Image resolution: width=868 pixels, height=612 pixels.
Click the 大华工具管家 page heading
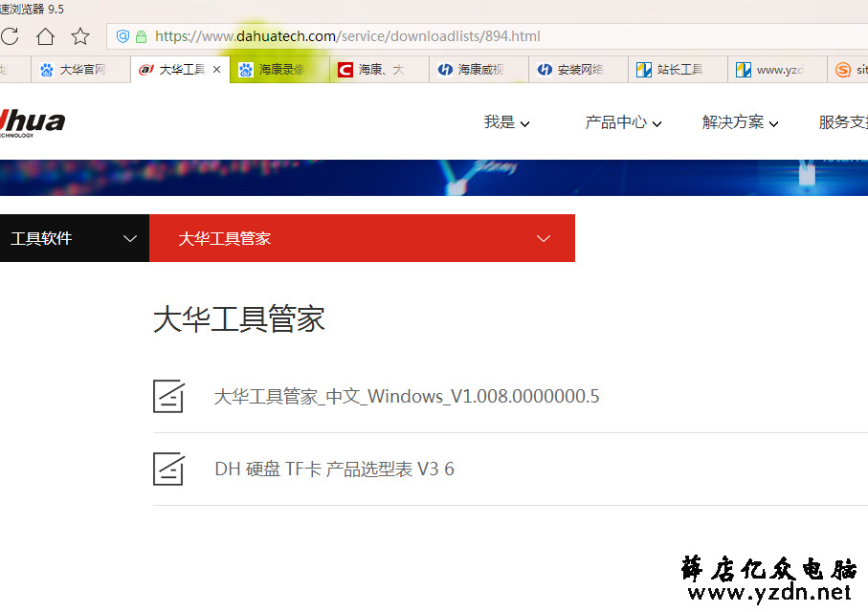pos(239,319)
